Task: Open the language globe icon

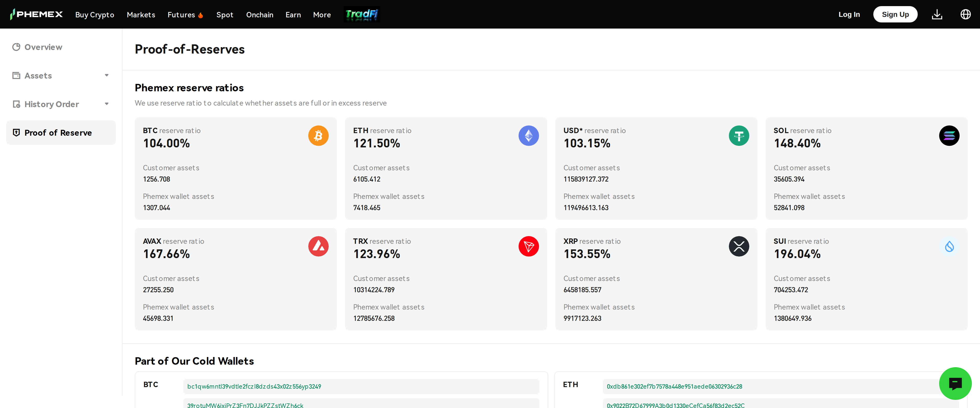Action: click(x=965, y=15)
